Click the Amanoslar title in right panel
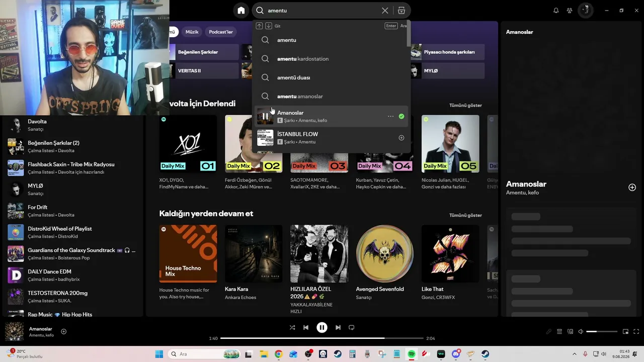 (526, 184)
